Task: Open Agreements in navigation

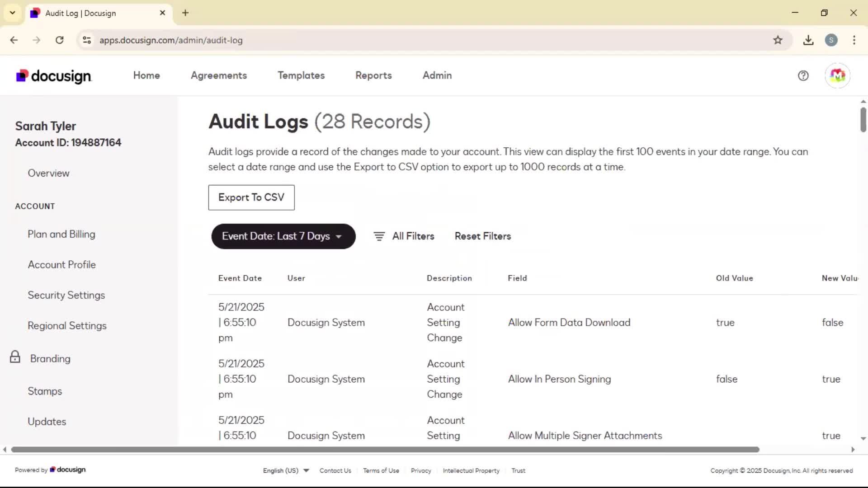Action: tap(219, 75)
